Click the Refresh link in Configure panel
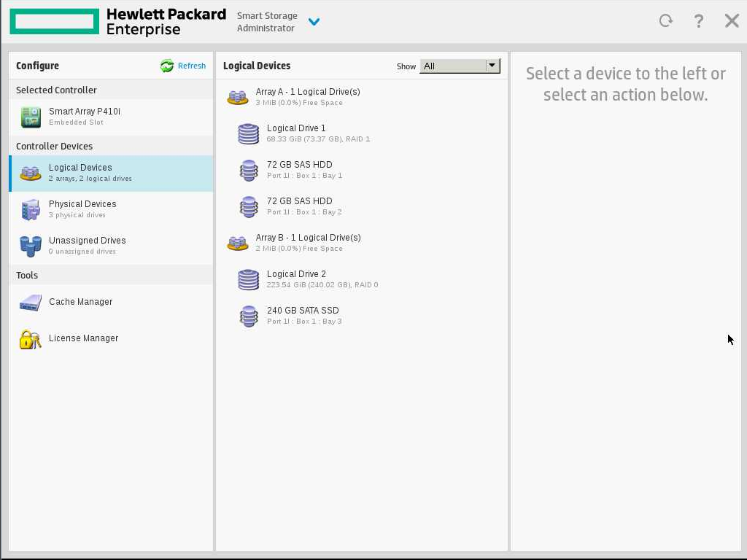 192,66
